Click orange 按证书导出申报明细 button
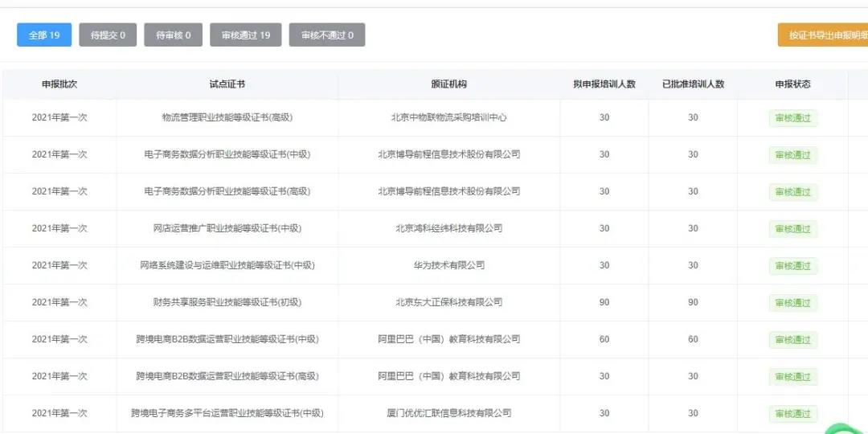This screenshot has width=868, height=434. [x=823, y=35]
